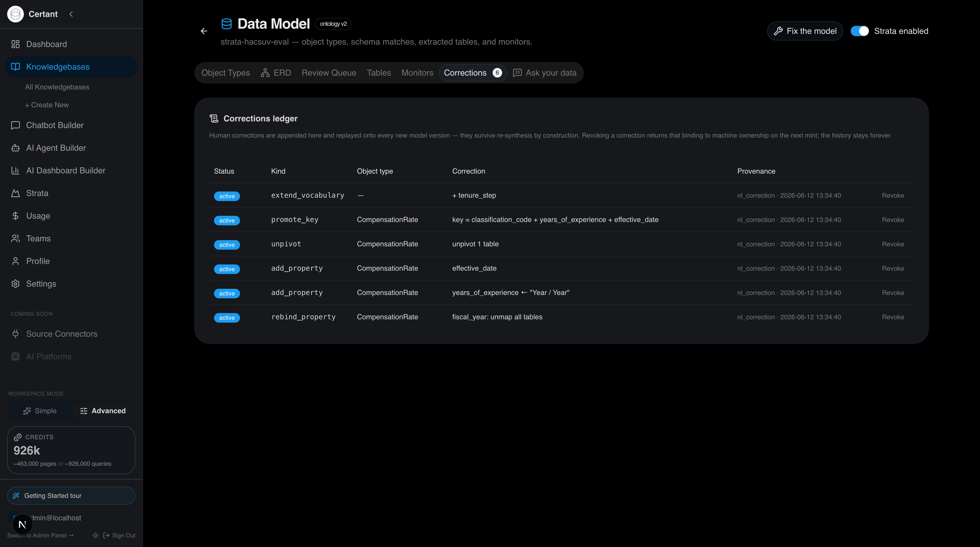980x547 pixels.
Task: Open the Ask your data tab
Action: coord(545,73)
